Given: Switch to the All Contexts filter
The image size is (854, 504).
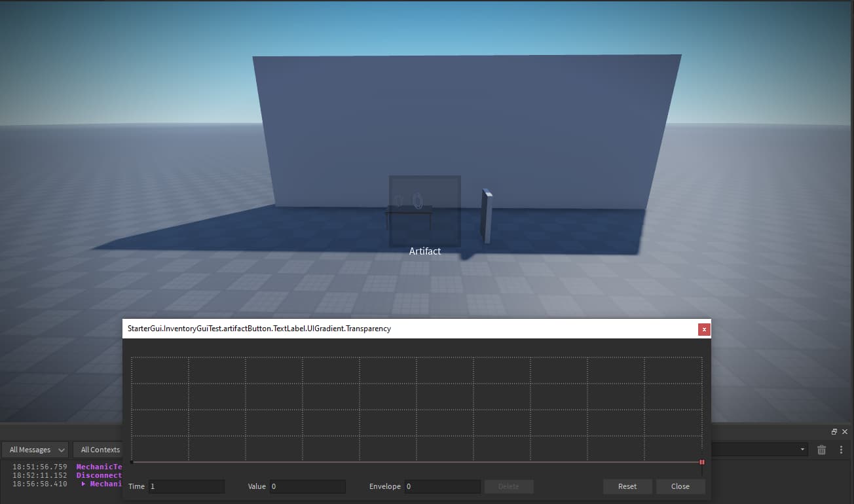Looking at the screenshot, I should click(x=98, y=450).
